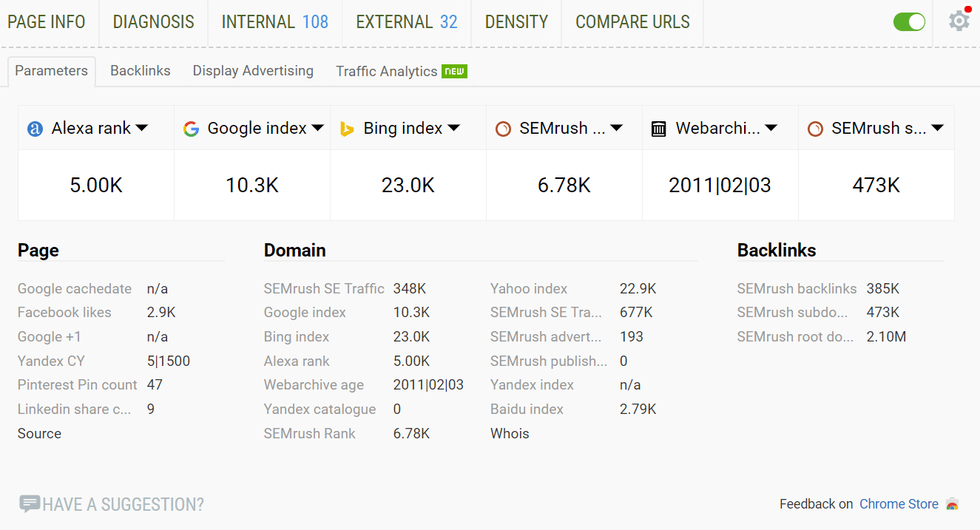
Task: Open the settings gear
Action: tap(959, 21)
